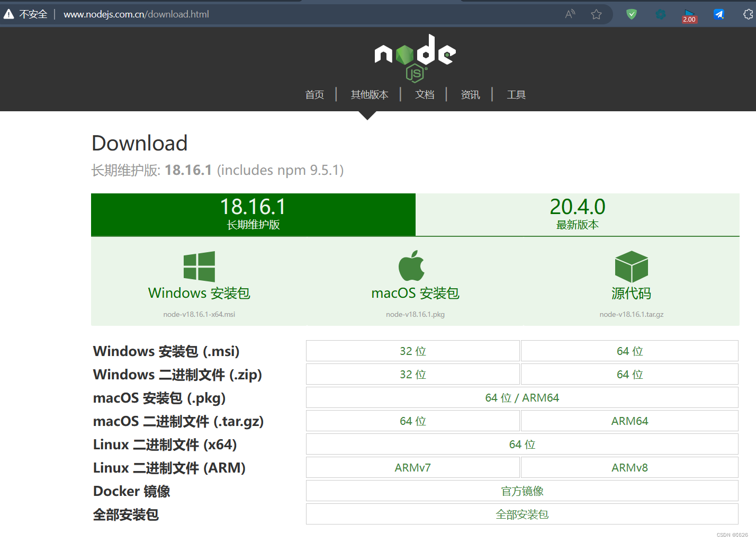The image size is (756, 542).
Task: Download 64 位 / ARM64 macOS .pkg
Action: pos(522,397)
